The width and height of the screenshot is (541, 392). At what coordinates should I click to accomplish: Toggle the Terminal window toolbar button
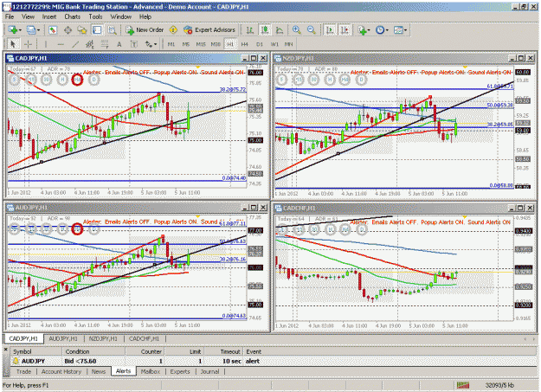click(x=97, y=30)
